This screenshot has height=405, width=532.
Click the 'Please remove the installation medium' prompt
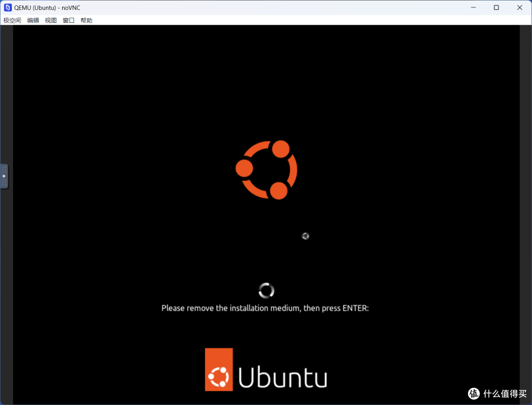(x=265, y=308)
